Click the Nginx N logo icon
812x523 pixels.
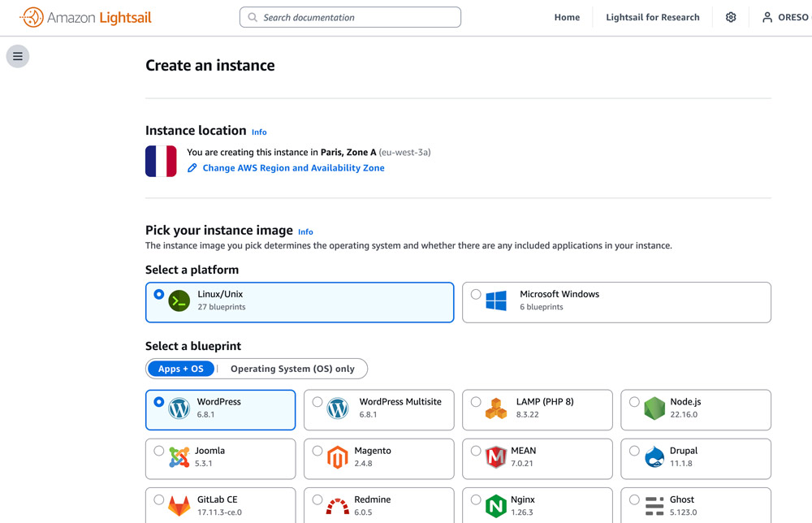click(x=496, y=507)
